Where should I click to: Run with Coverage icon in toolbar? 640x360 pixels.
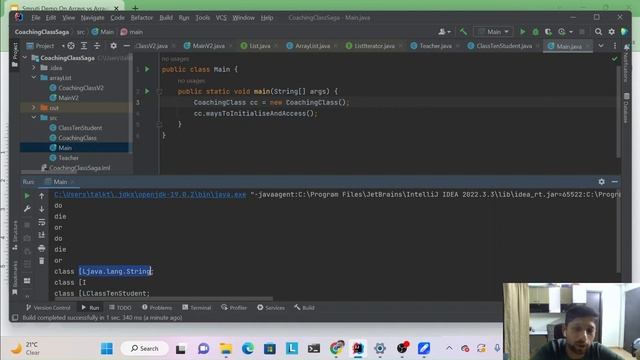click(x=548, y=31)
